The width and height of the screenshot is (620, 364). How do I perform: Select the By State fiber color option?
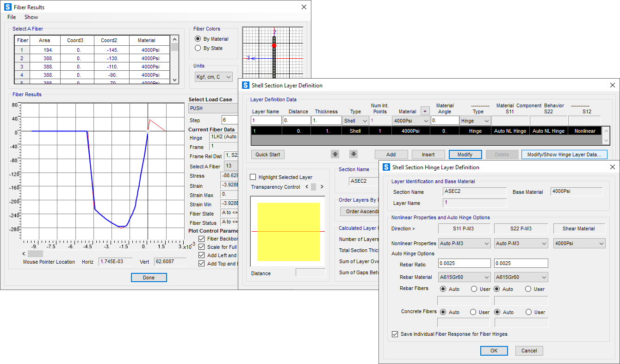pos(198,48)
